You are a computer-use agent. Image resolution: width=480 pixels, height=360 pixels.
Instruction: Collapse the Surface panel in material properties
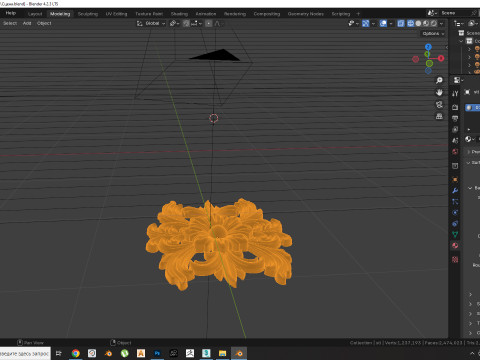[x=468, y=163]
